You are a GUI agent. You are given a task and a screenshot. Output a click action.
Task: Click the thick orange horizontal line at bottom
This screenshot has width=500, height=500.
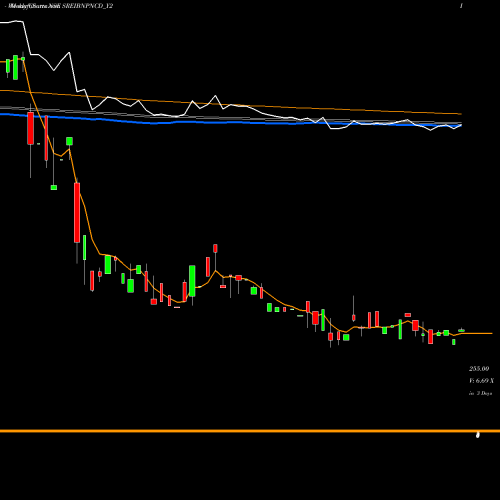coord(250,431)
